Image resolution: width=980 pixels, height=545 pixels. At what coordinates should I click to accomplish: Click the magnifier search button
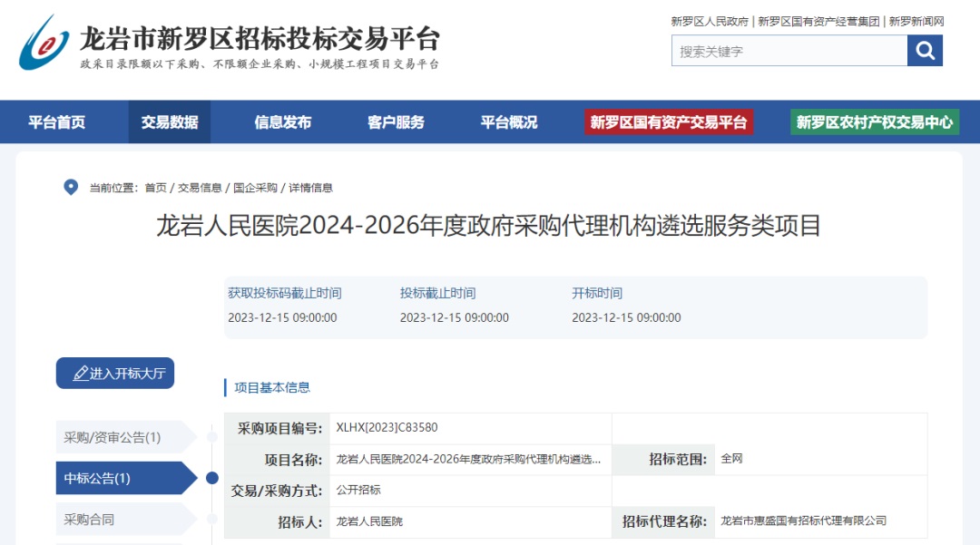pos(925,51)
